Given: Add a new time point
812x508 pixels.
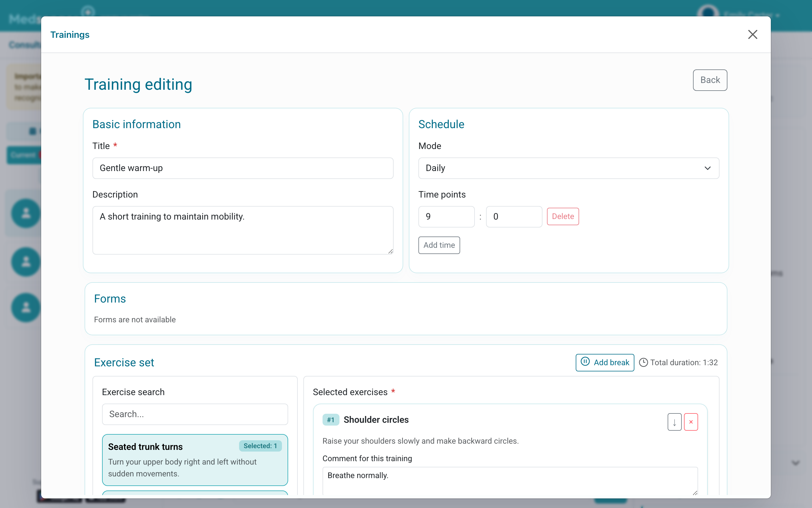Looking at the screenshot, I should 439,245.
